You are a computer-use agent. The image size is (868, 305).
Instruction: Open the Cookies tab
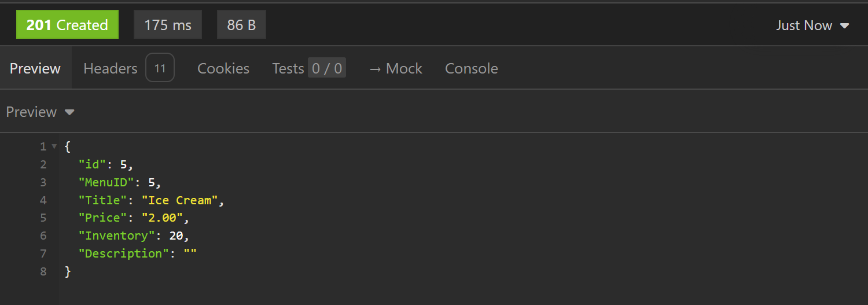click(223, 68)
